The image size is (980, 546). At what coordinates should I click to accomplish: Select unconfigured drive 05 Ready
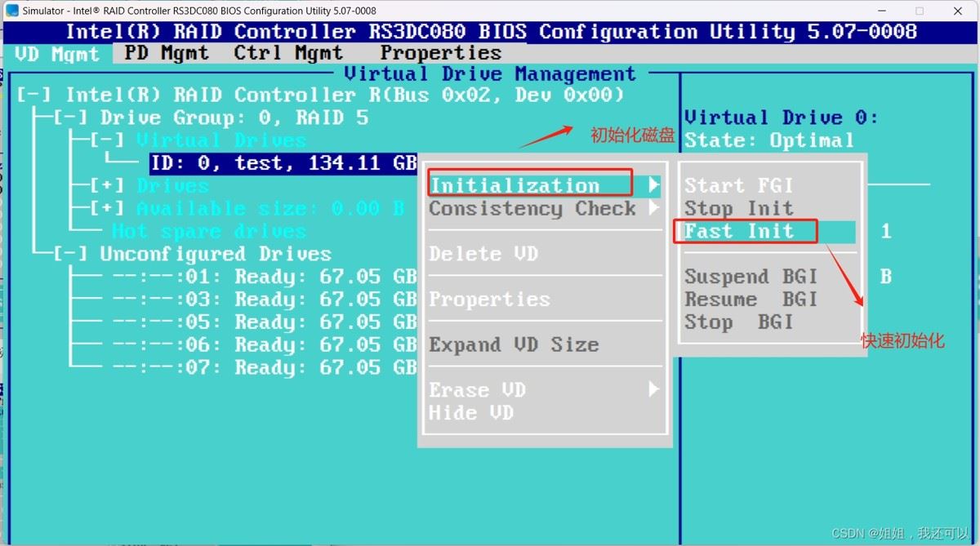(265, 322)
